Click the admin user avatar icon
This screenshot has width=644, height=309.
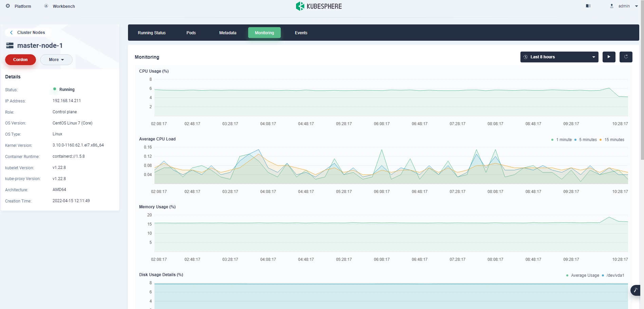pos(612,6)
